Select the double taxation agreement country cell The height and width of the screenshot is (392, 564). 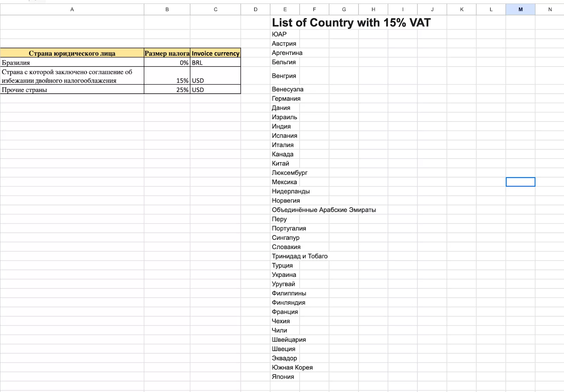click(x=72, y=76)
